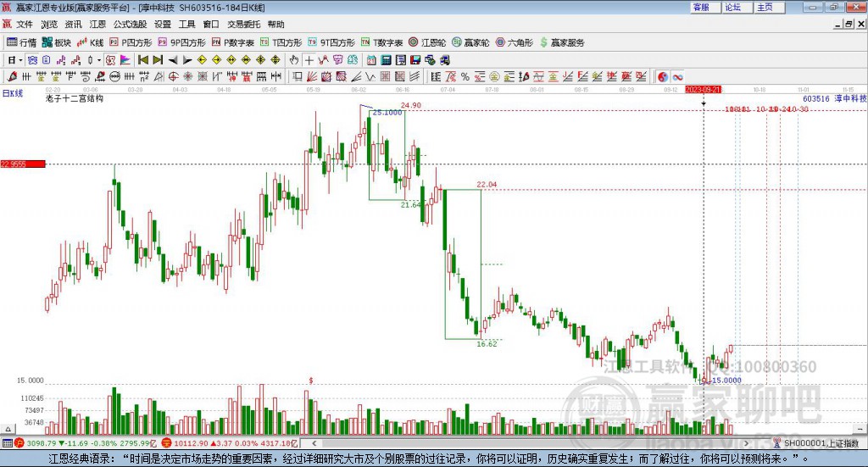This screenshot has width=868, height=467.
Task: Select the Gann fan lines tool
Action: (311, 77)
